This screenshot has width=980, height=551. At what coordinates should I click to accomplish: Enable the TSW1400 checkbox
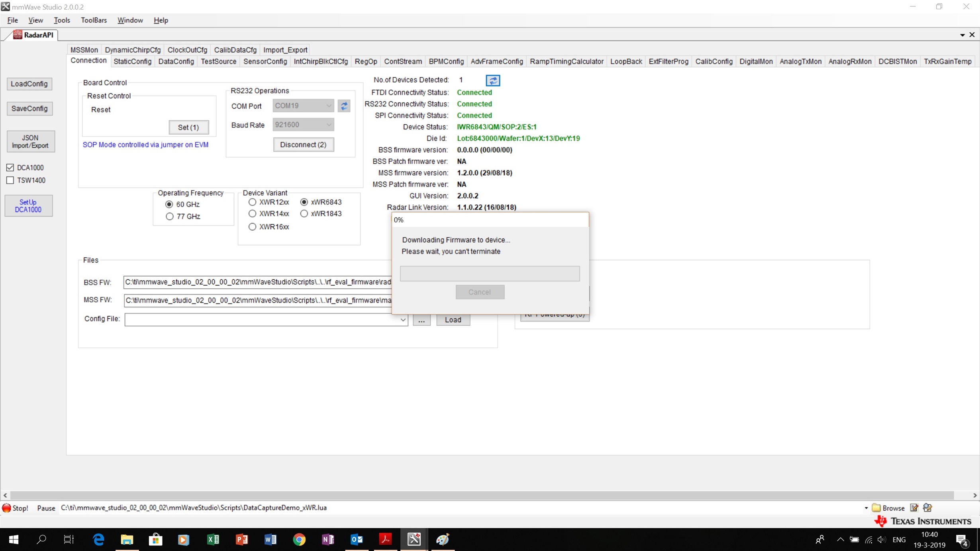tap(10, 180)
